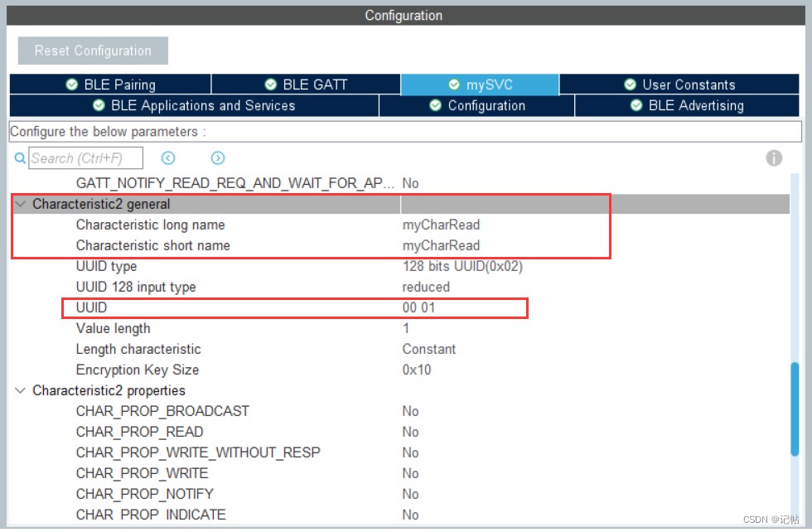Select the GATT_NOTIFY_READ_REQ_AND_WAIT_FOR_AP row label
812x532 pixels.
point(235,183)
